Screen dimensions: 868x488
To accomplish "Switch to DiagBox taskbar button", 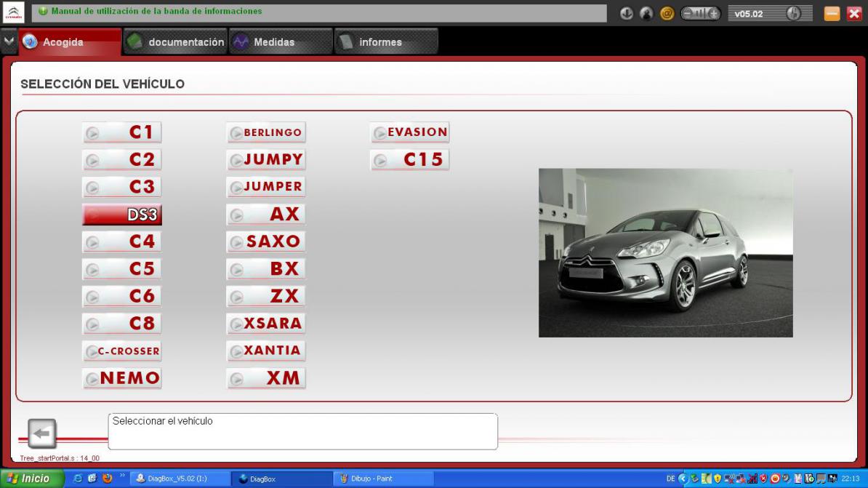I will click(282, 479).
